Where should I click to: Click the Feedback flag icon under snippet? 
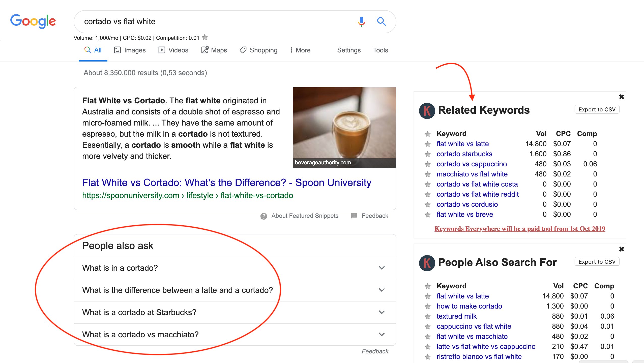(354, 216)
